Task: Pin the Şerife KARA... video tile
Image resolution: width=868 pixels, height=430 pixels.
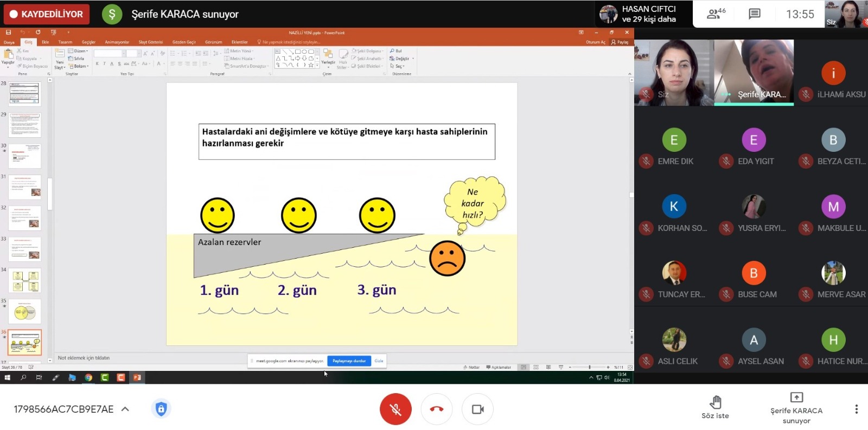Action: 754,72
